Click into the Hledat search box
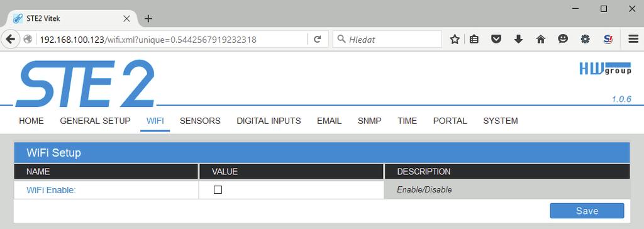Image resolution: width=644 pixels, height=229 pixels. click(x=387, y=40)
